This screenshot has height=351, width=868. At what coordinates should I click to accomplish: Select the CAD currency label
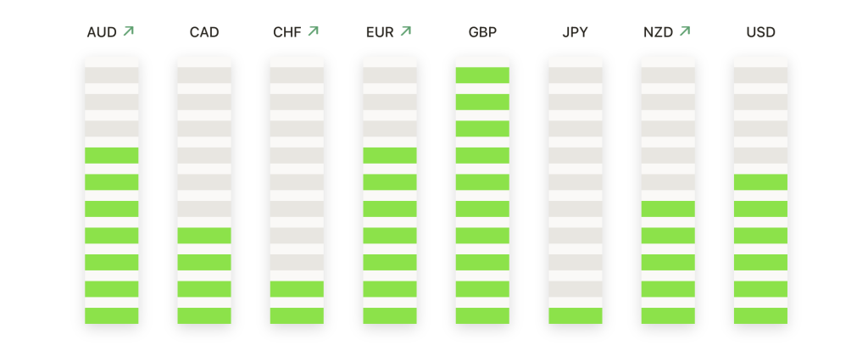click(x=204, y=33)
